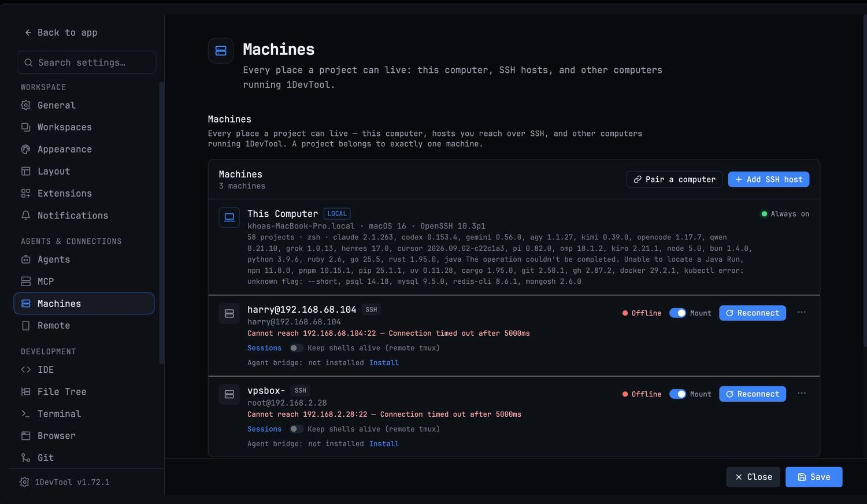Click Pair a computer button

(x=675, y=179)
